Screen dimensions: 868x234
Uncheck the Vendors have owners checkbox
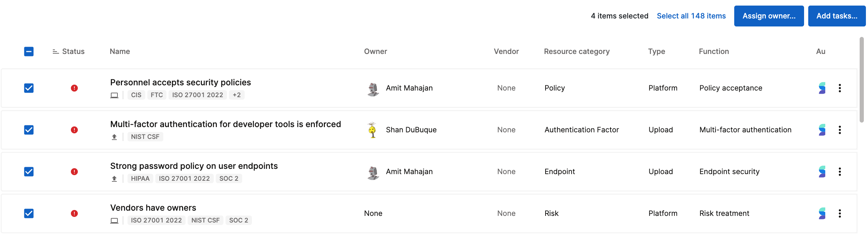click(29, 213)
